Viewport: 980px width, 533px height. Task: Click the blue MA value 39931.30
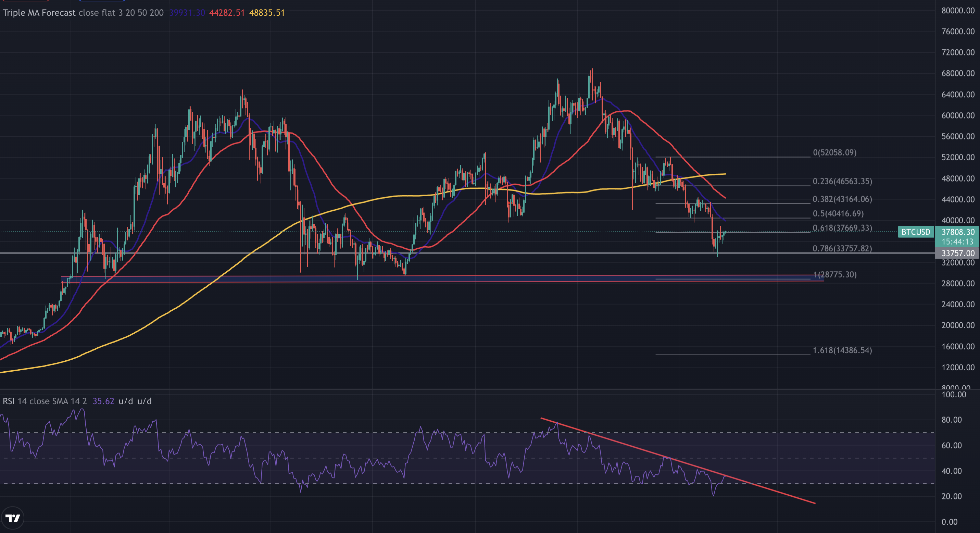click(x=187, y=13)
